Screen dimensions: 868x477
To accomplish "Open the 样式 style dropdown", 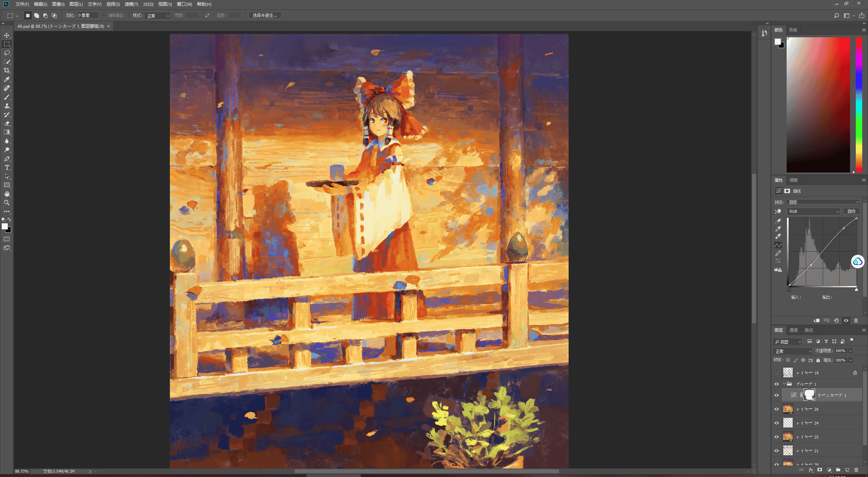I will click(x=157, y=16).
